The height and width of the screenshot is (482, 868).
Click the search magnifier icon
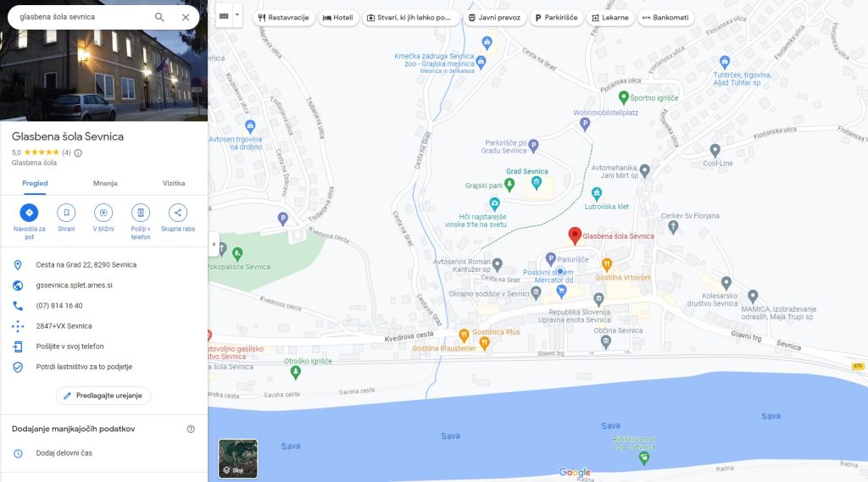point(159,17)
